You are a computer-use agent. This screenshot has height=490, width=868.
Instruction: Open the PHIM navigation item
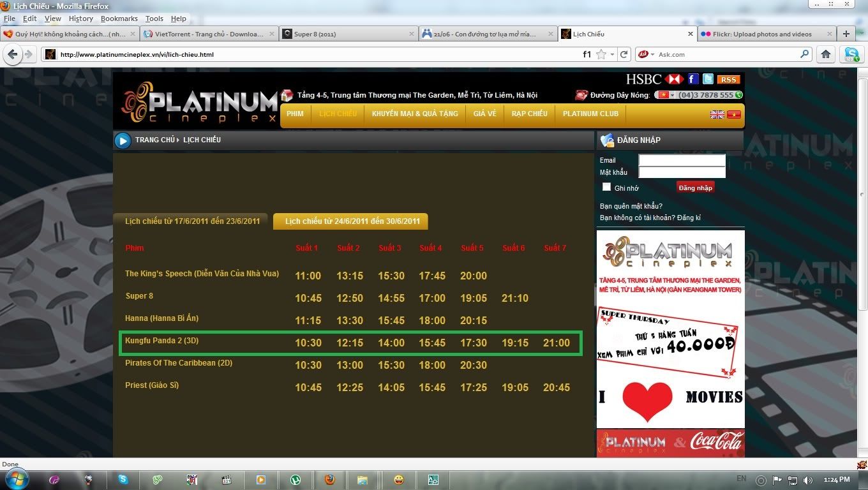[295, 114]
